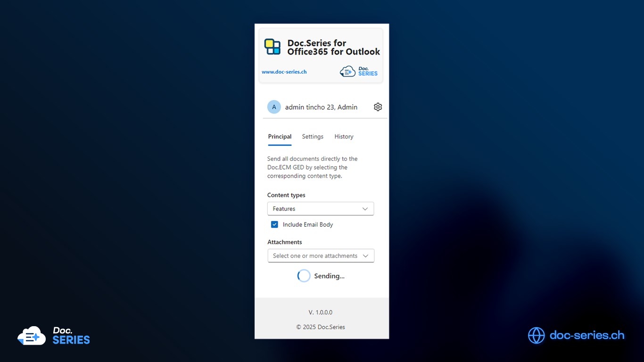Click the Send all documents description text
Screen dimensions: 644x362
click(313, 167)
